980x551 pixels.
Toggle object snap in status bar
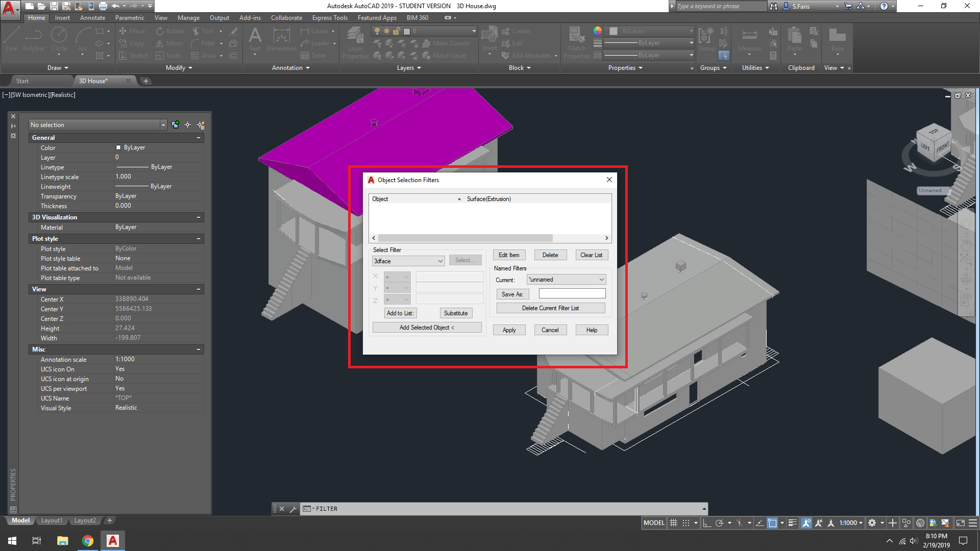(772, 523)
